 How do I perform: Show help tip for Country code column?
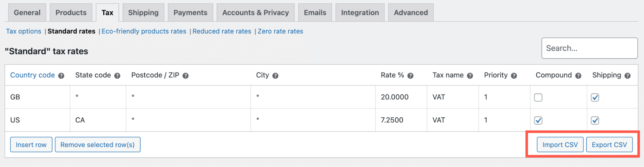pyautogui.click(x=61, y=76)
